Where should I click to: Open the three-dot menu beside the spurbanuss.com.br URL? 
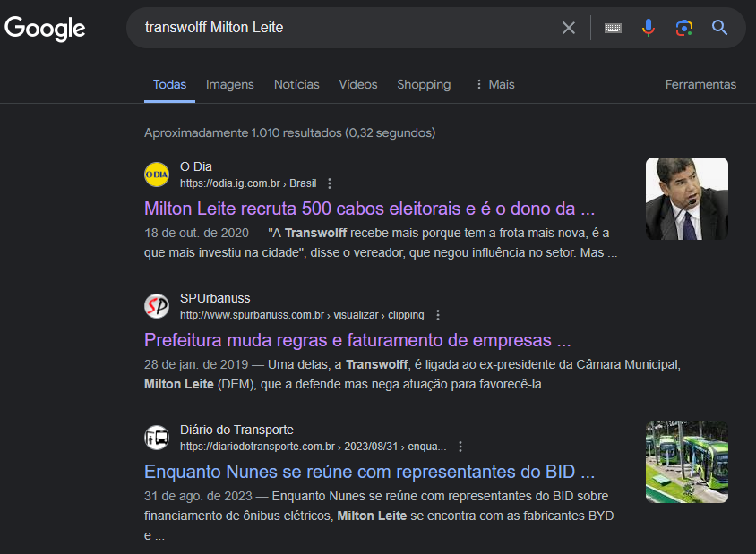point(438,315)
